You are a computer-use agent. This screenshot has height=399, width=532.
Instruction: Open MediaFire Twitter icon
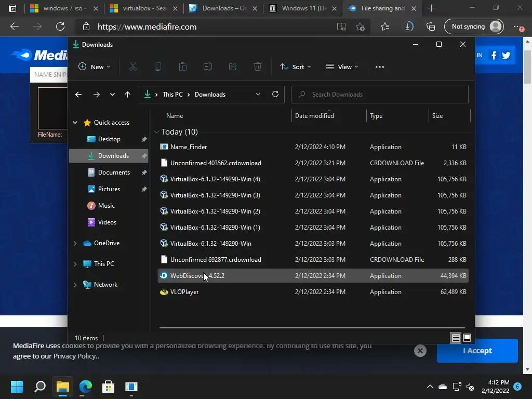[506, 55]
